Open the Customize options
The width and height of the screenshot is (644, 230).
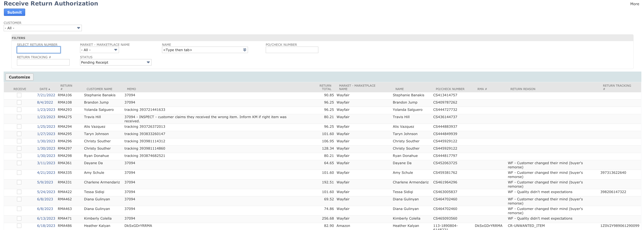click(19, 77)
